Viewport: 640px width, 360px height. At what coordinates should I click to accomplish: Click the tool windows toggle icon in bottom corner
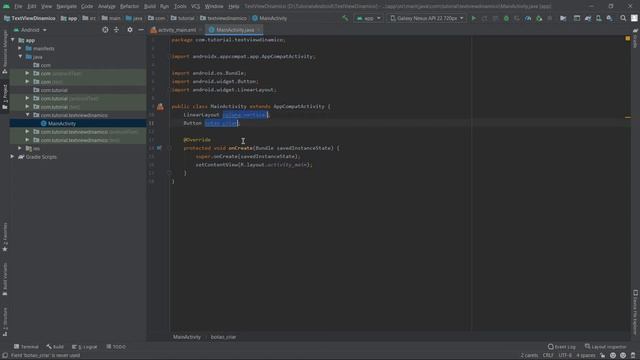pyautogui.click(x=5, y=356)
